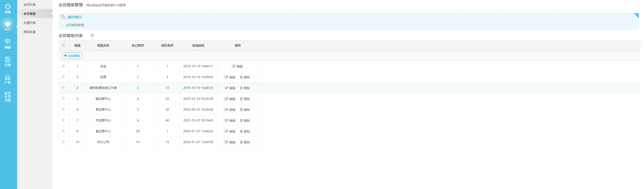Toggle the star for the 市分公司 row

click(63, 142)
